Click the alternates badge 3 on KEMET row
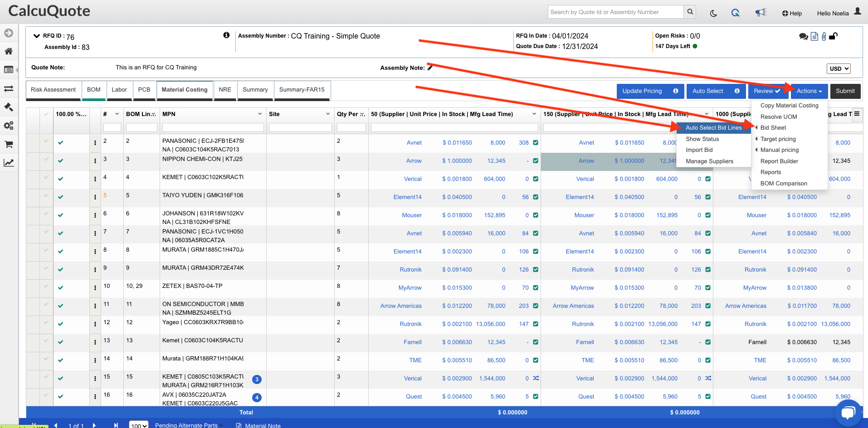Screen dimensions: 868x428 pos(257,379)
